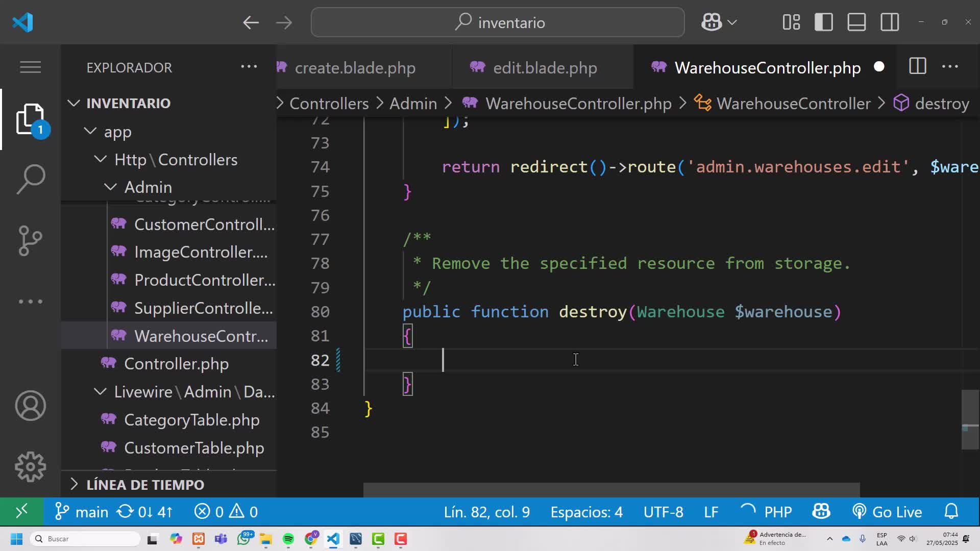The width and height of the screenshot is (980, 551).
Task: Collapse the INVENTARIO root folder
Action: tap(168, 103)
